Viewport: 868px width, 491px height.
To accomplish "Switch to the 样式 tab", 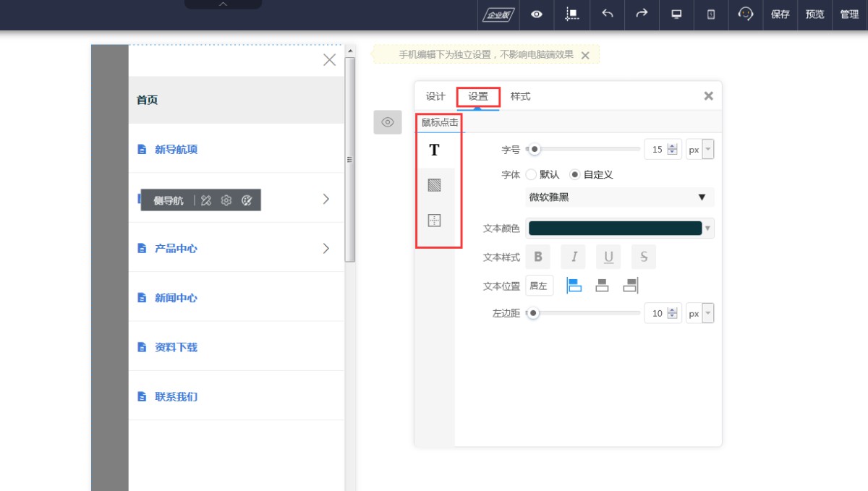I will (x=520, y=96).
